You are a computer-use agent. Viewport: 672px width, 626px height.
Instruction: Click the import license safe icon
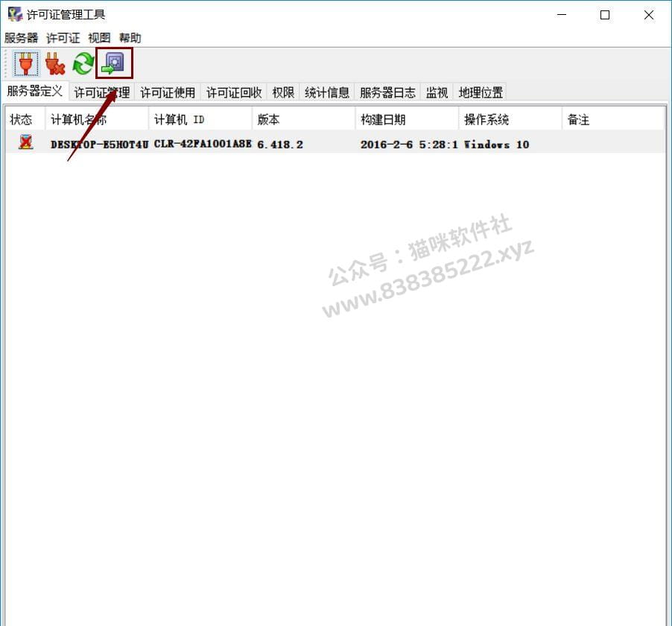point(113,63)
